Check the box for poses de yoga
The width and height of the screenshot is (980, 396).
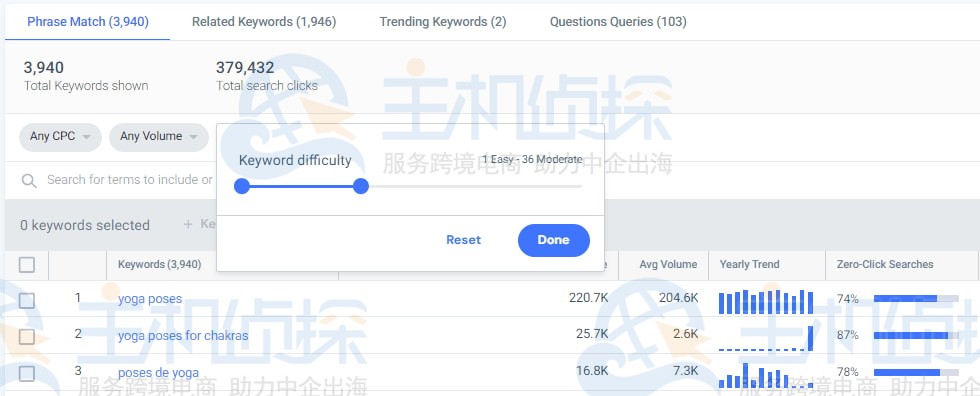click(x=26, y=374)
